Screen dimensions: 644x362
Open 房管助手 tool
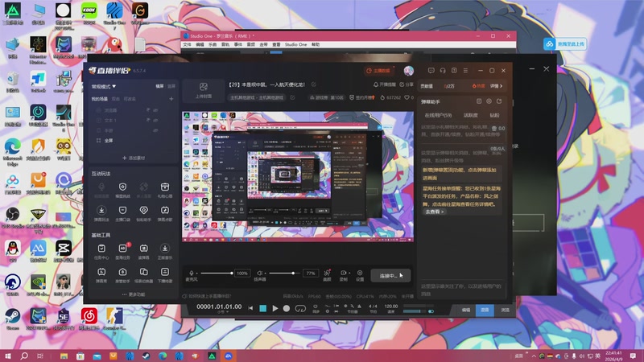tap(122, 275)
